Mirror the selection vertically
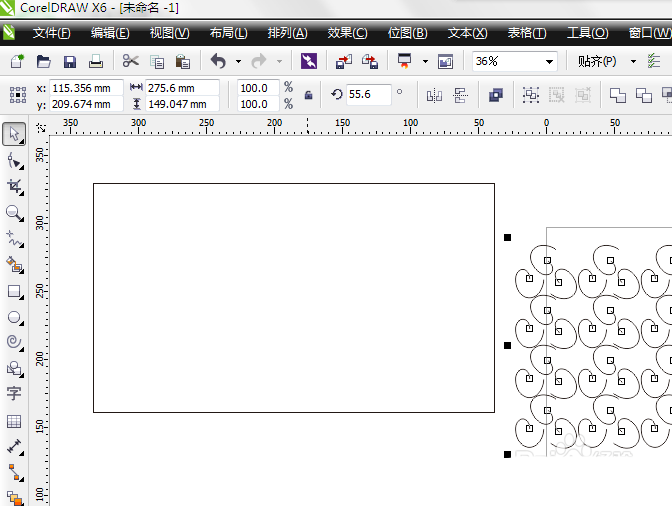Image resolution: width=672 pixels, height=506 pixels. [x=460, y=95]
